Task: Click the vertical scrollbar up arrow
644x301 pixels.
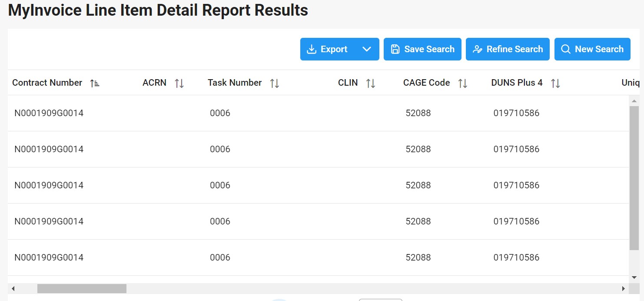Action: pyautogui.click(x=634, y=101)
